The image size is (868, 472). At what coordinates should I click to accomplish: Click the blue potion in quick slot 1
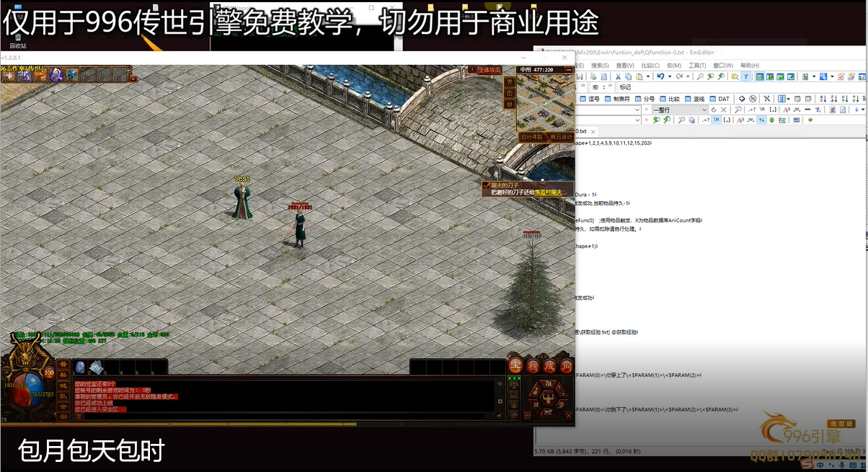(x=80, y=368)
